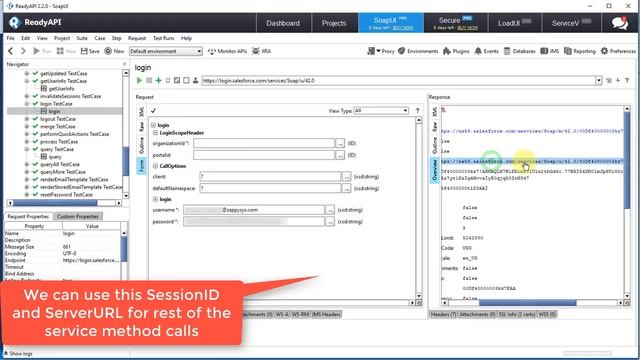Click the response horizontal scrollbar thumb

click(527, 303)
